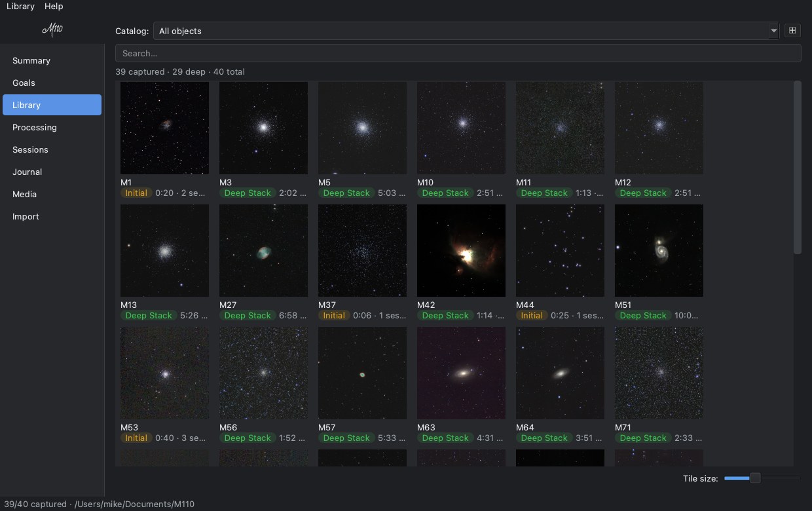Open the M37 thumbnail

(362, 250)
